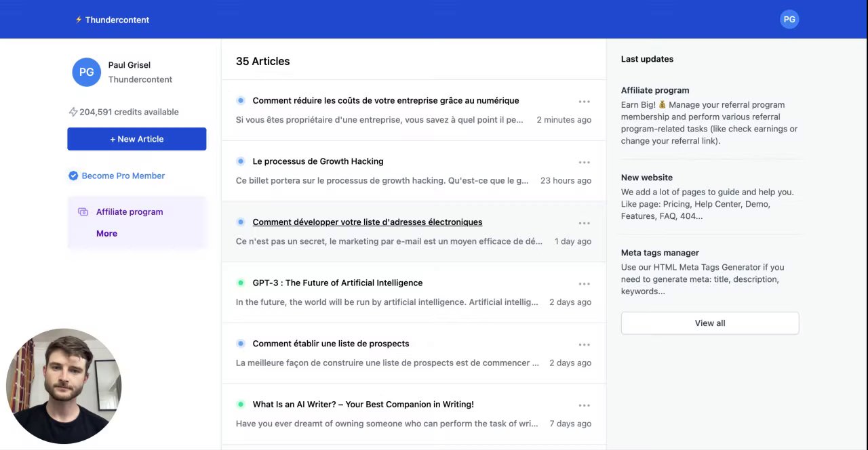This screenshot has width=868, height=450.
Task: Open the Become Pro Member link
Action: [x=123, y=176]
